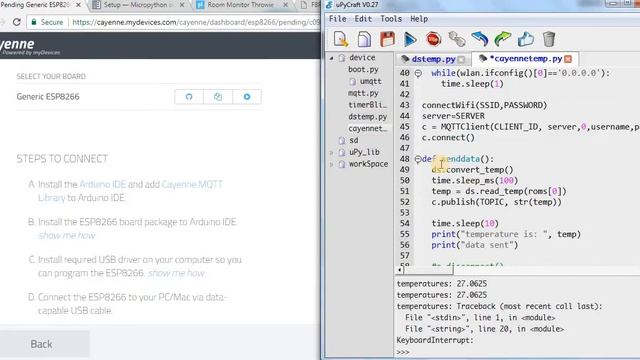This screenshot has height=360, width=640.
Task: Close the Room Monitor browser tab
Action: tap(285, 5)
